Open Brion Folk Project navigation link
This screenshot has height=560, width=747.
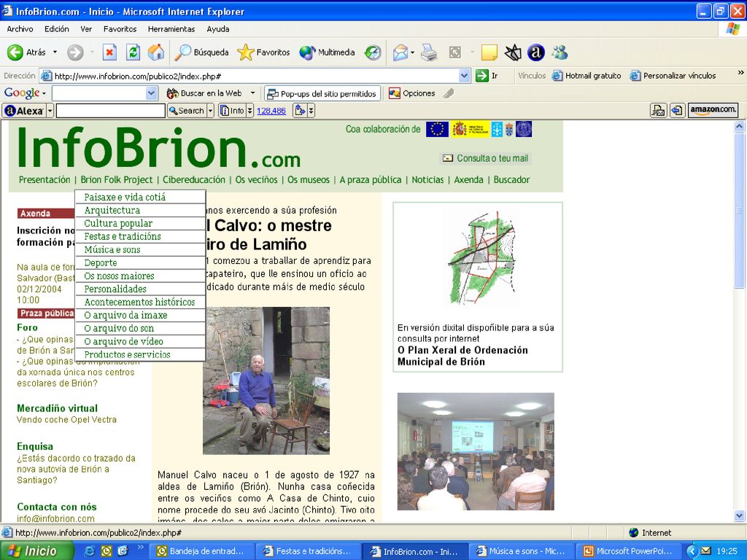coord(116,179)
